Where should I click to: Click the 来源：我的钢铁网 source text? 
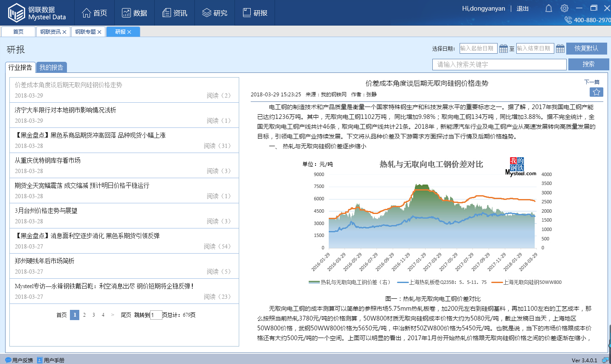(326, 95)
